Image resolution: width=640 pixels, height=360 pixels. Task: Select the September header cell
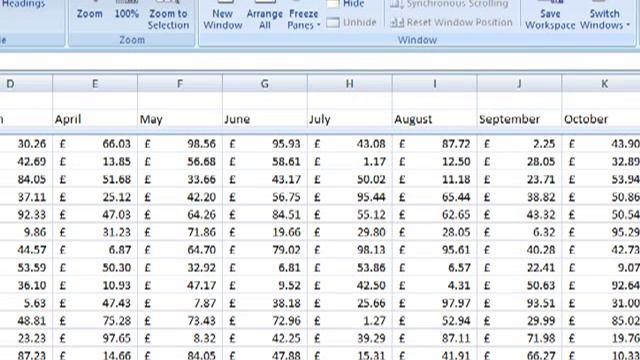pos(520,120)
